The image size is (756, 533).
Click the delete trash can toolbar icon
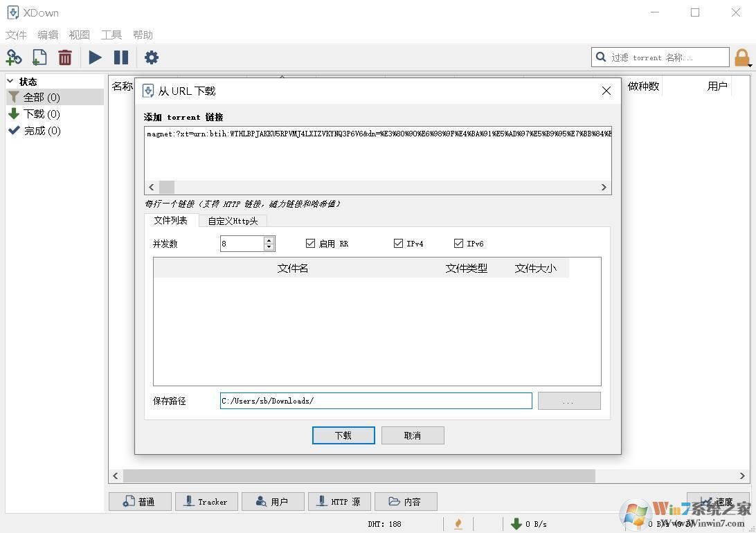pos(65,57)
